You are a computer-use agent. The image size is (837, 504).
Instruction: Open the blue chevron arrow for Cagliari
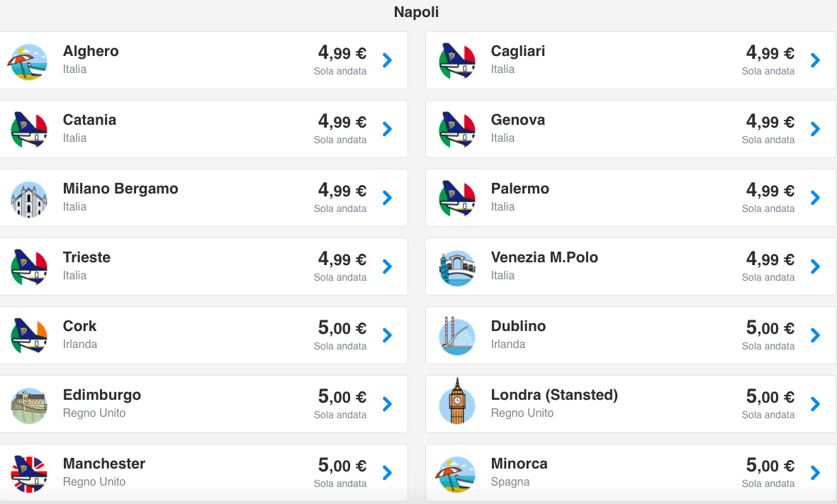[x=815, y=60]
